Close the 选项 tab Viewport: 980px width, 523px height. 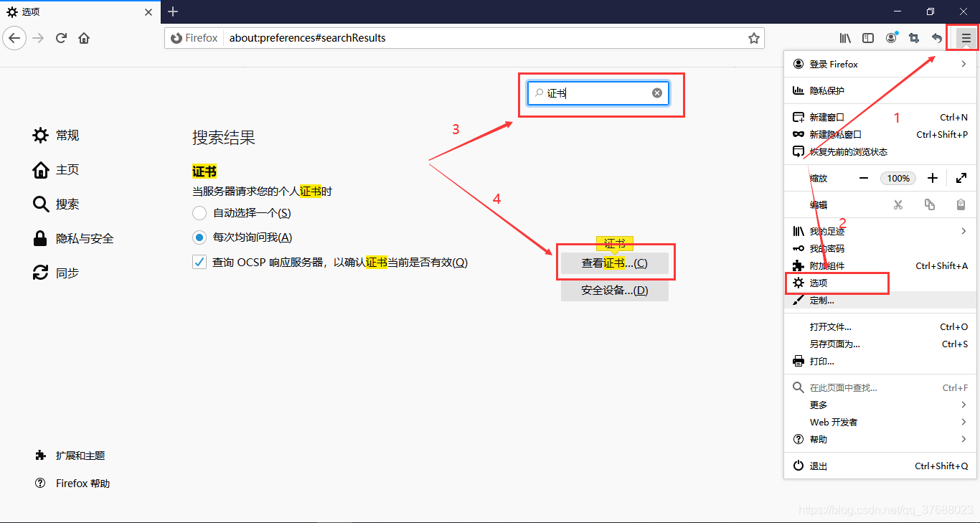point(149,11)
